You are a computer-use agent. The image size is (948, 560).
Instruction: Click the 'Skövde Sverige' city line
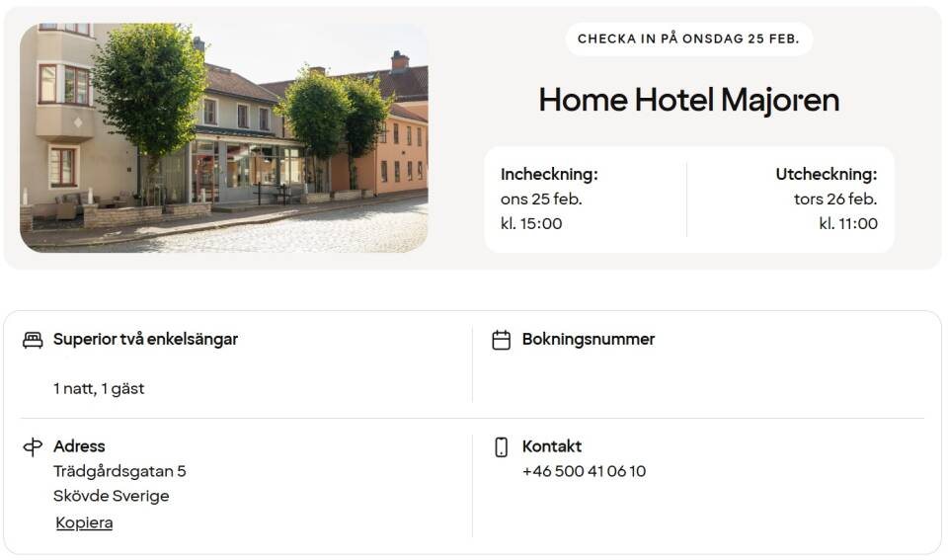pyautogui.click(x=111, y=496)
